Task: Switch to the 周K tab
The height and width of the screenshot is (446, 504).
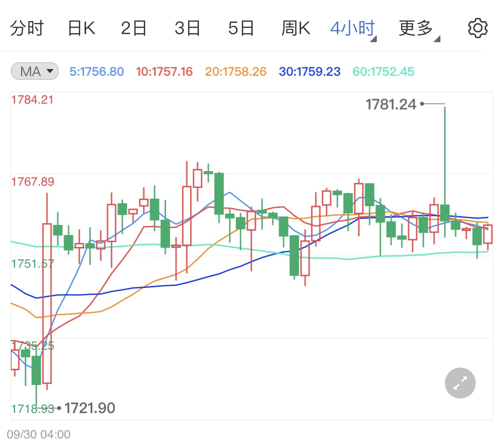Action: click(296, 28)
